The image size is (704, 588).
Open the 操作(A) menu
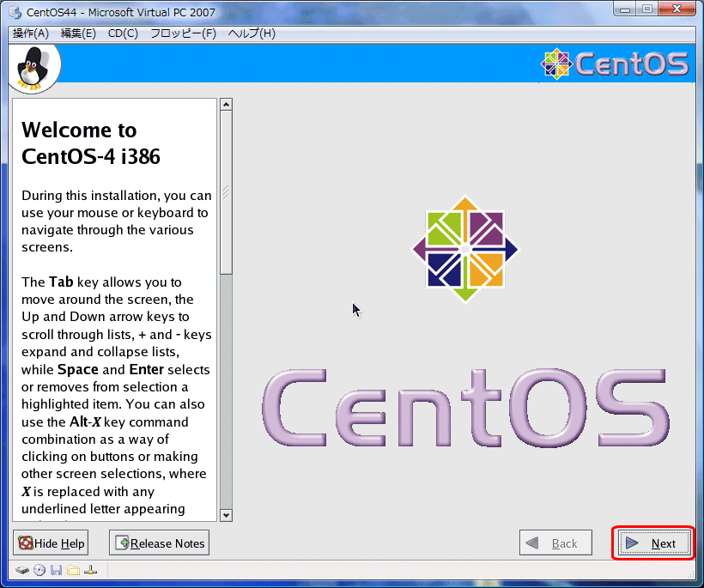tap(31, 33)
